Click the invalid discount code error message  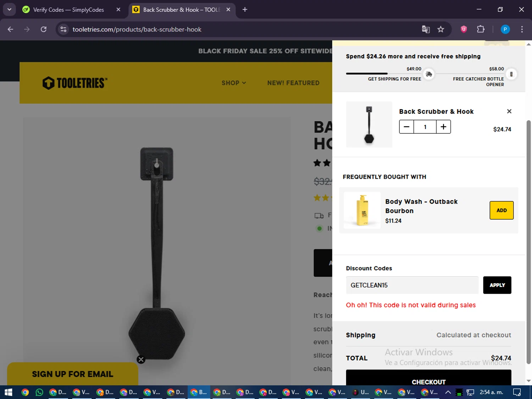pyautogui.click(x=411, y=305)
